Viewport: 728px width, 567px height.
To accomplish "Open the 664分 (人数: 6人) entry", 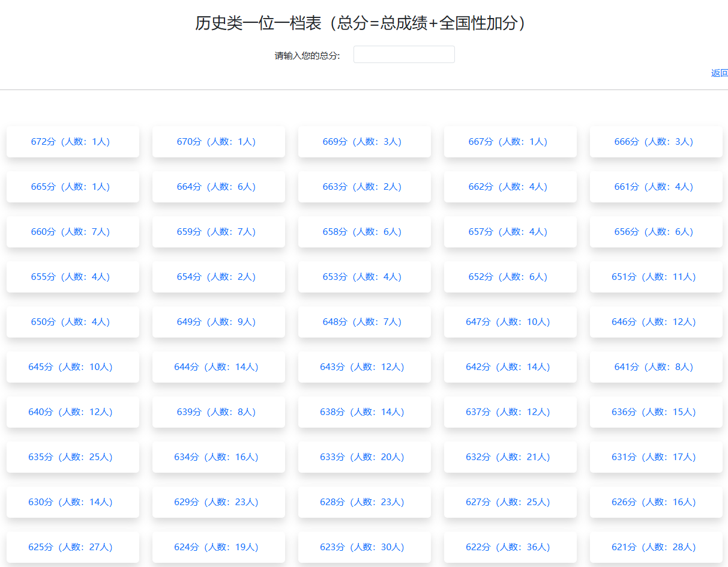I will 218,187.
